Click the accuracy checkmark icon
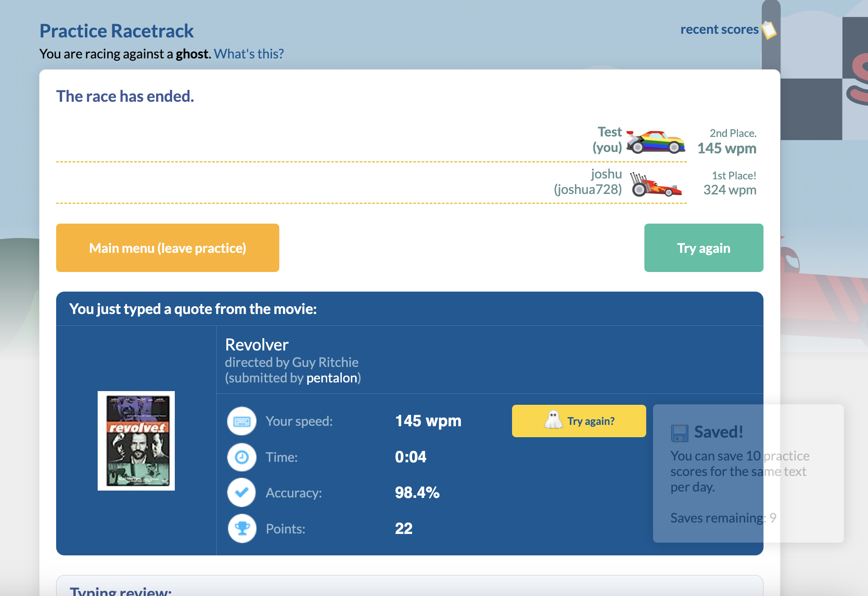 [x=241, y=492]
